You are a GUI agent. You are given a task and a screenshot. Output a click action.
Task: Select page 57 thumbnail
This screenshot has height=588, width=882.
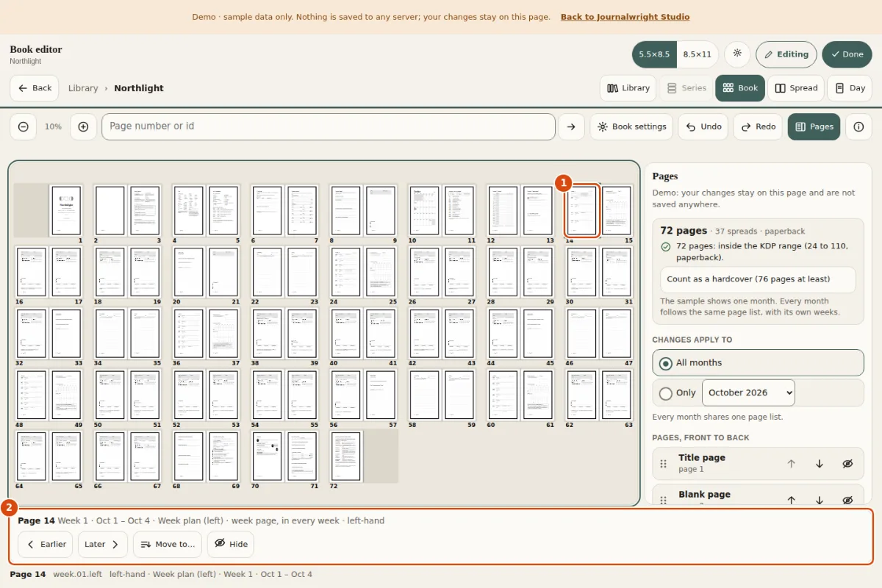[381, 395]
